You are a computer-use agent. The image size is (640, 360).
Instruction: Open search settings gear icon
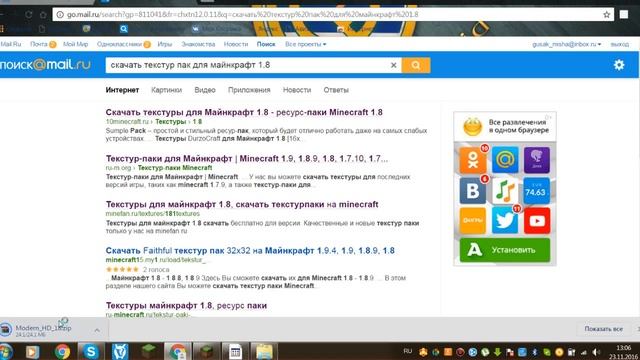[x=619, y=64]
